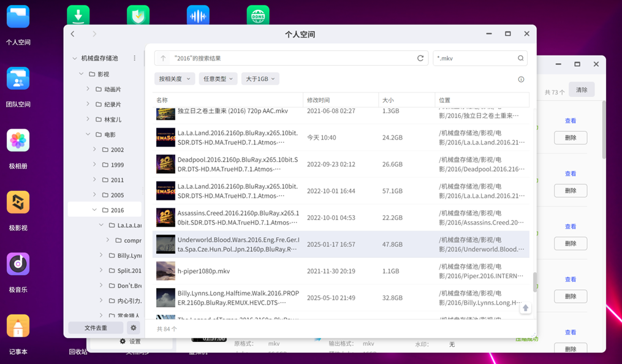Screen dimensions: 622x364
Task: Go forward with the right arrow
Action: coord(94,34)
